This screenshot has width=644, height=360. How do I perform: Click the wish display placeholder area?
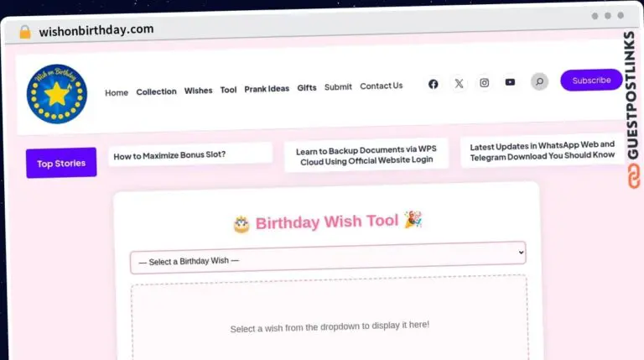tap(330, 325)
